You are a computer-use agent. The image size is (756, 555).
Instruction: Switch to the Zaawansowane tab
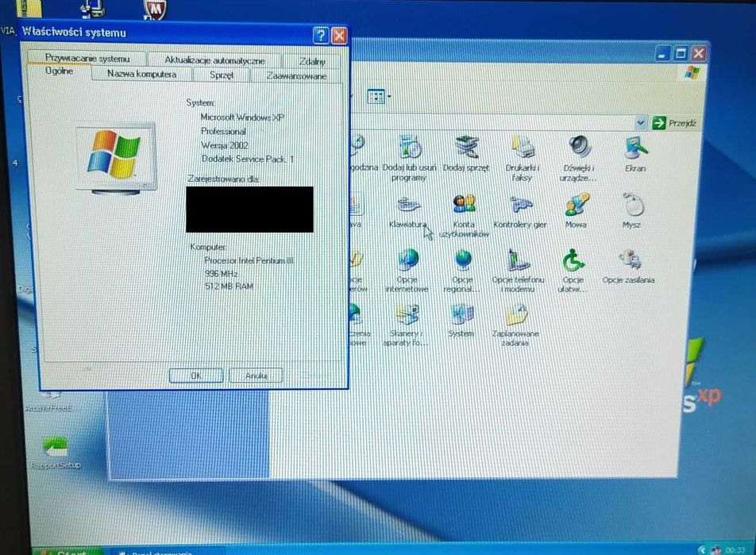tap(296, 76)
